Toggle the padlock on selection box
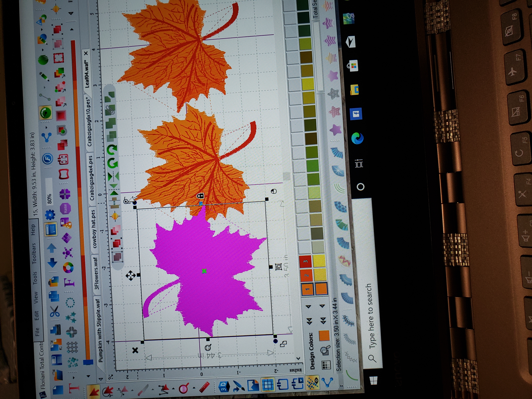Viewport: 532px width, 399px height. (x=200, y=196)
